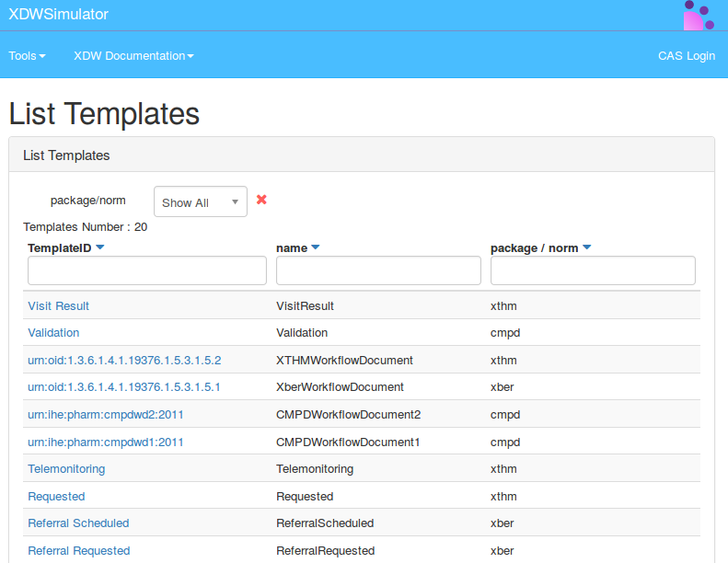
Task: Open the Visit Result template
Action: (x=59, y=305)
